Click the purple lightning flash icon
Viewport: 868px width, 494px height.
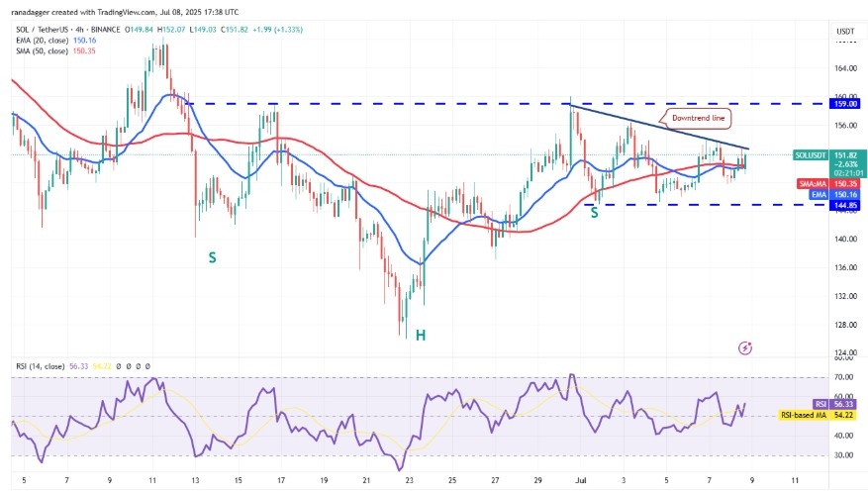pos(745,347)
